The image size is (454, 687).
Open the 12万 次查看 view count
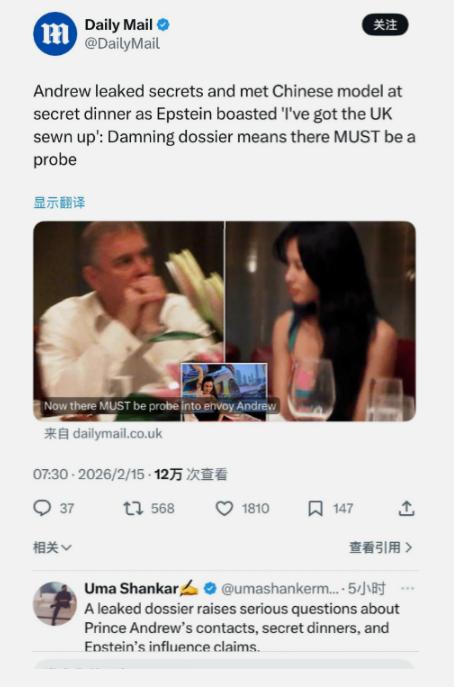[x=191, y=474]
